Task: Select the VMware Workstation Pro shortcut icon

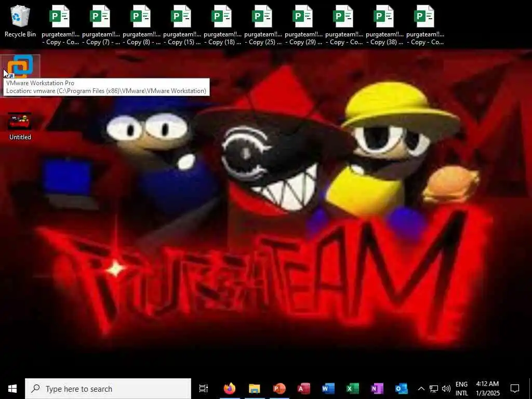Action: pos(20,66)
